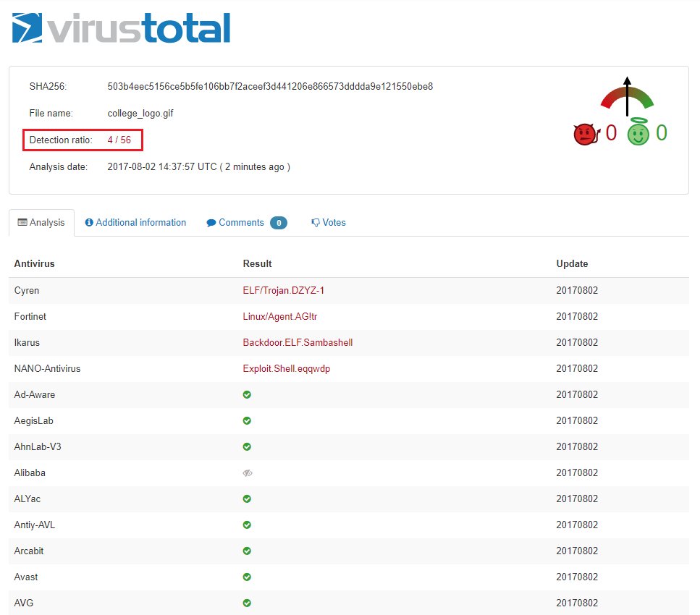Click the Avast antivirus name
Viewport: 700px width, 615px height.
(26, 577)
